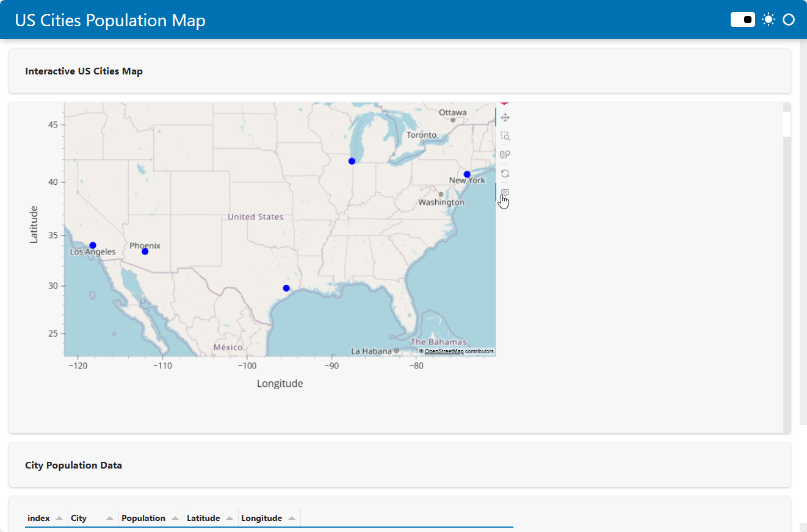Sort table by Population column arrow
807x532 pixels.
tap(175, 518)
